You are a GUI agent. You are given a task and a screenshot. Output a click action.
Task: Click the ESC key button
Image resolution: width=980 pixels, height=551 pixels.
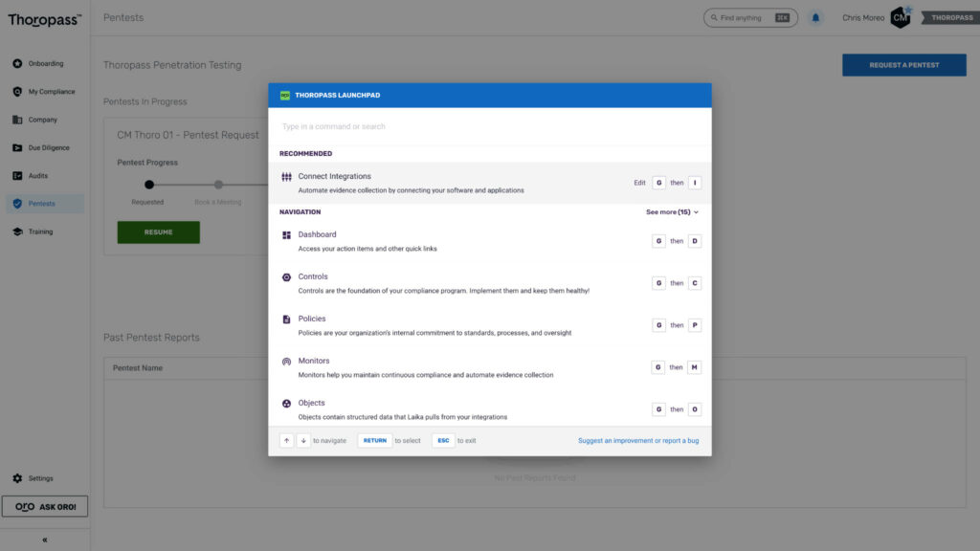click(443, 440)
